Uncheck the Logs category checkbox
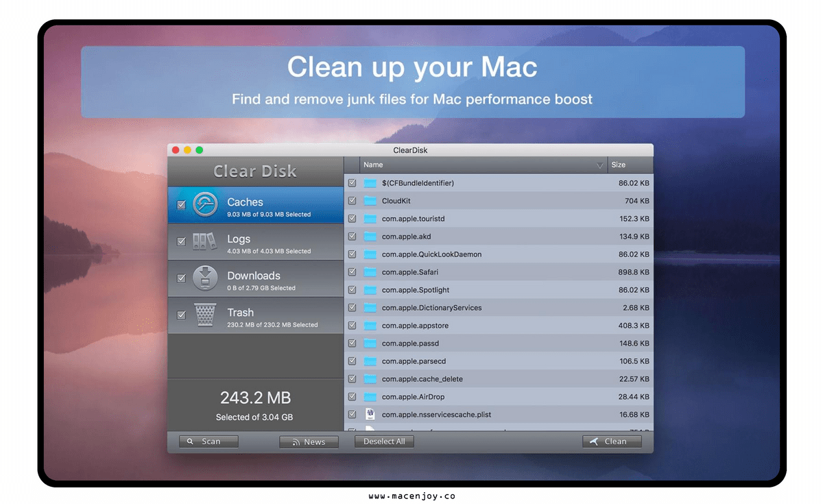Image resolution: width=823 pixels, height=504 pixels. point(181,241)
